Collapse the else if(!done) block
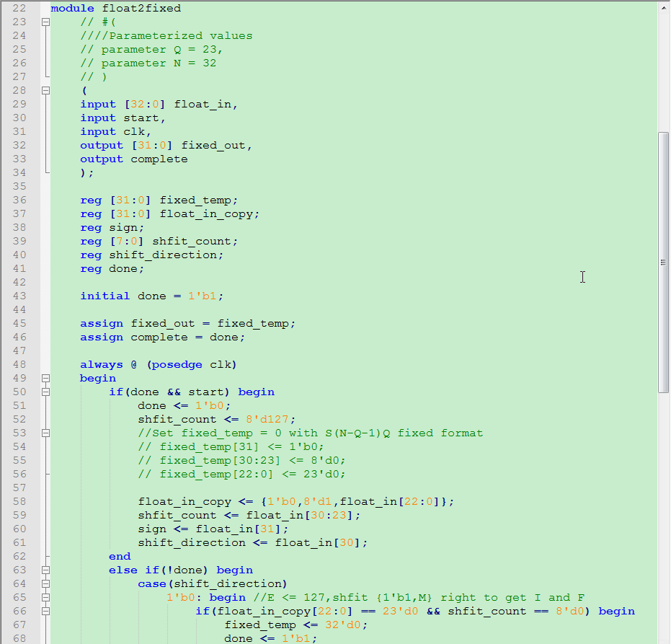 coord(46,570)
